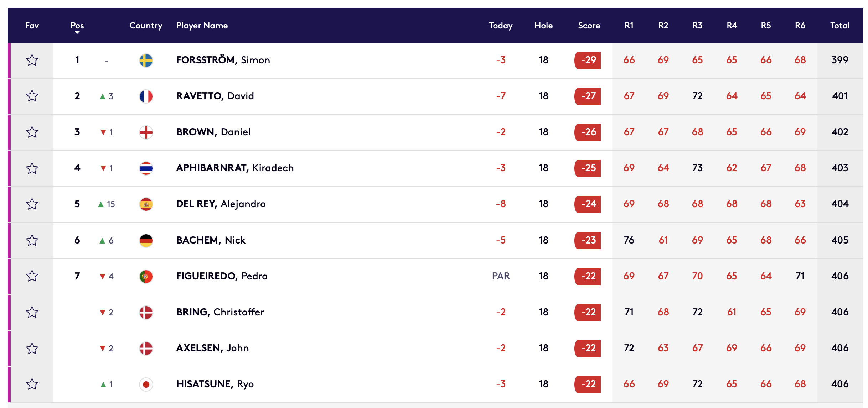Click the Japan flag beside Hisatsune
868x408 pixels.
click(146, 384)
